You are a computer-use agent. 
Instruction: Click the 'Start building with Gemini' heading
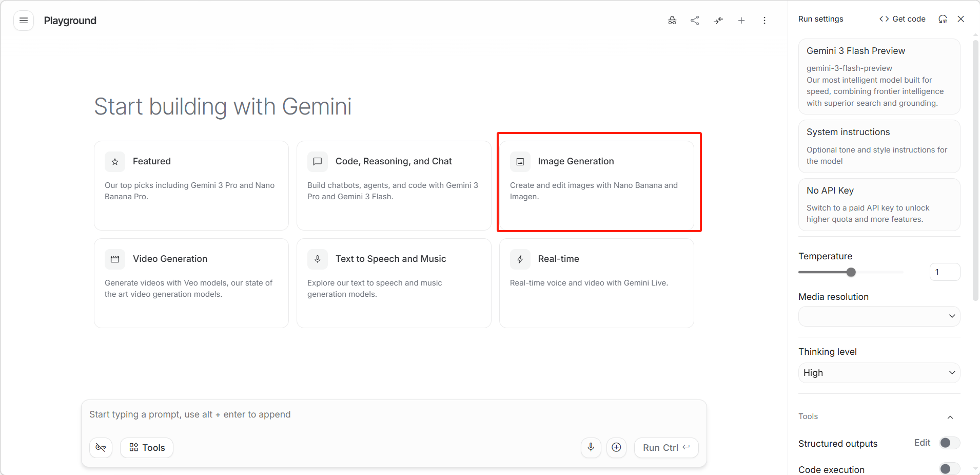tap(223, 107)
